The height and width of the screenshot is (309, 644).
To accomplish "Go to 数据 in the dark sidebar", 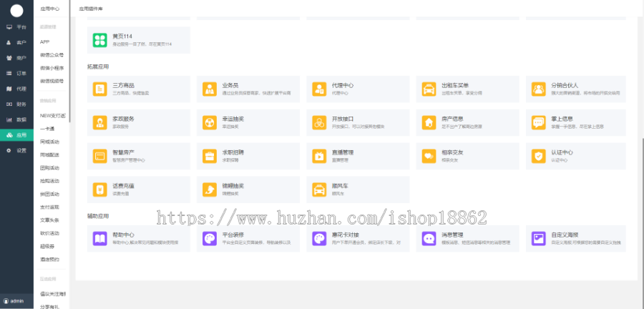I will click(17, 120).
